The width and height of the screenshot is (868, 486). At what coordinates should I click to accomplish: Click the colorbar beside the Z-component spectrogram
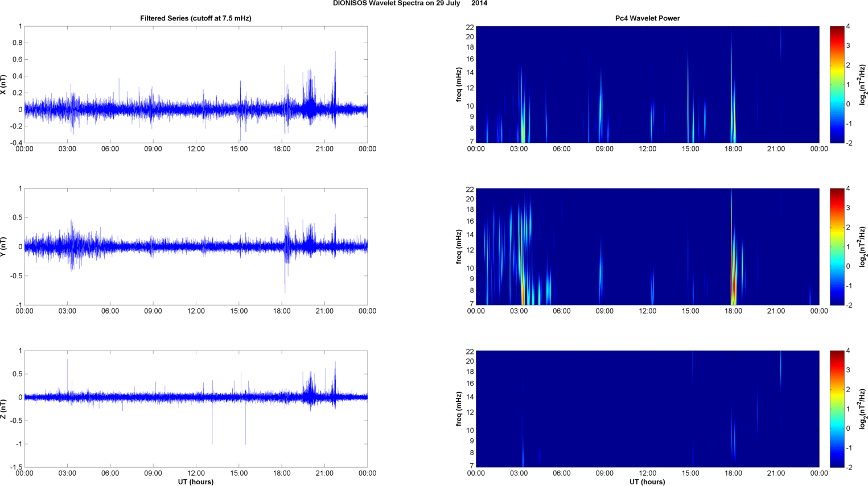[837, 409]
